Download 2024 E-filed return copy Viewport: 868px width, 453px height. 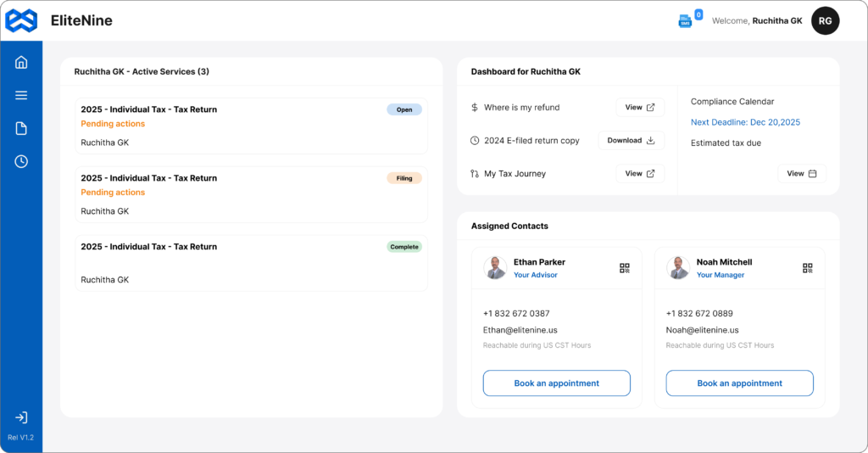coord(631,141)
